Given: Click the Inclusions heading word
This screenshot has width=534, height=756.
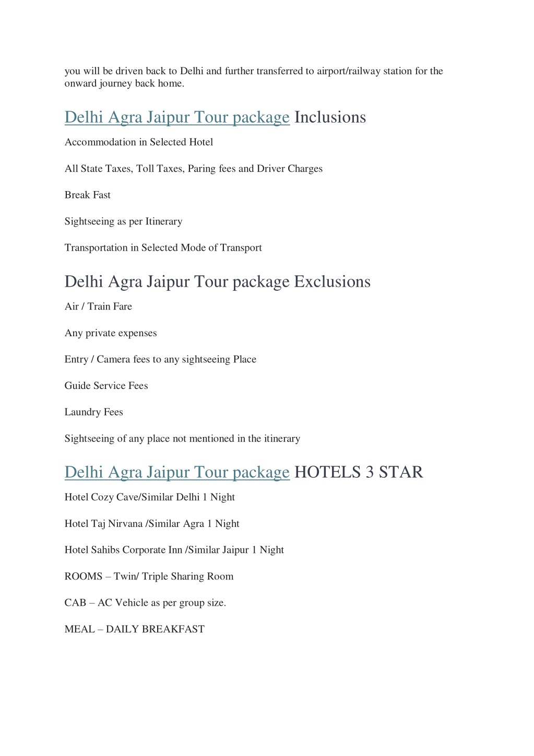Looking at the screenshot, I should point(330,117).
